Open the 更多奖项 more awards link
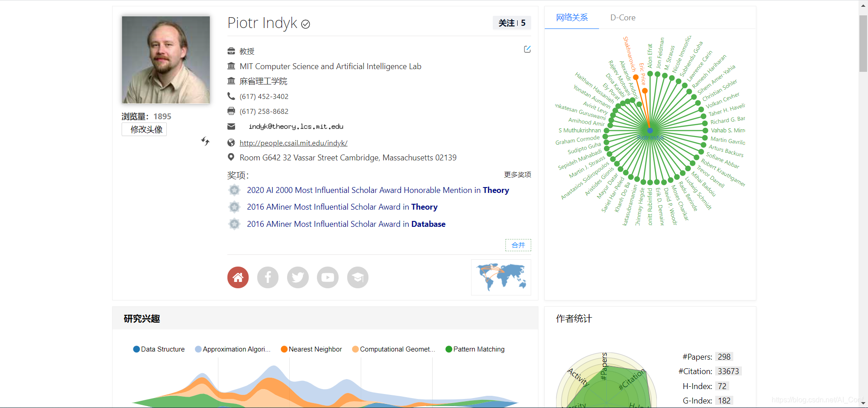Viewport: 868px width, 408px height. pos(518,174)
